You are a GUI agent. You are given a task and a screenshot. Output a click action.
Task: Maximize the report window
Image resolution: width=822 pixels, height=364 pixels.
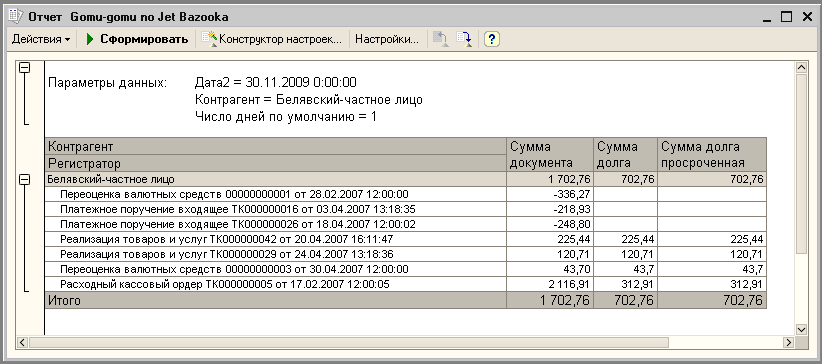tap(786, 17)
